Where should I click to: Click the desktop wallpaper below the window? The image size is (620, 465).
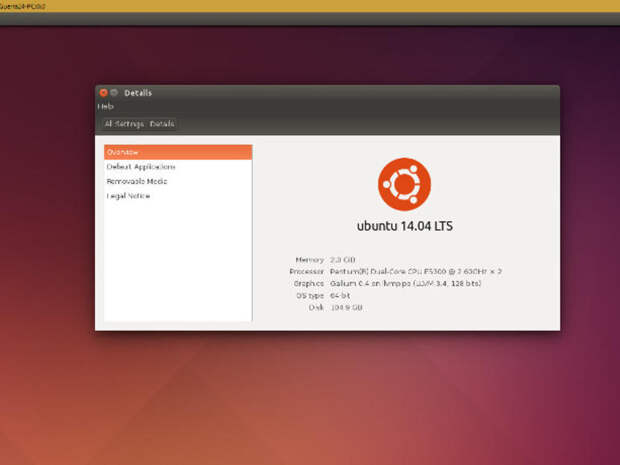pyautogui.click(x=330, y=400)
